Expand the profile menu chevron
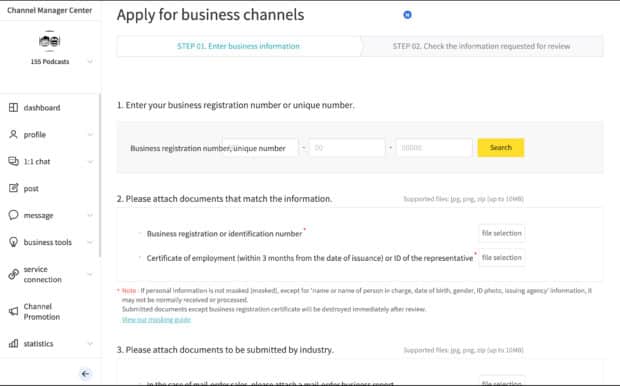This screenshot has width=620, height=386. [x=90, y=134]
